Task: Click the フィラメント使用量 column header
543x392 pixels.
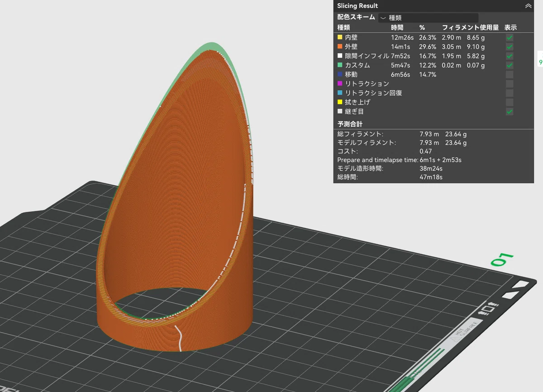Action: (470, 28)
